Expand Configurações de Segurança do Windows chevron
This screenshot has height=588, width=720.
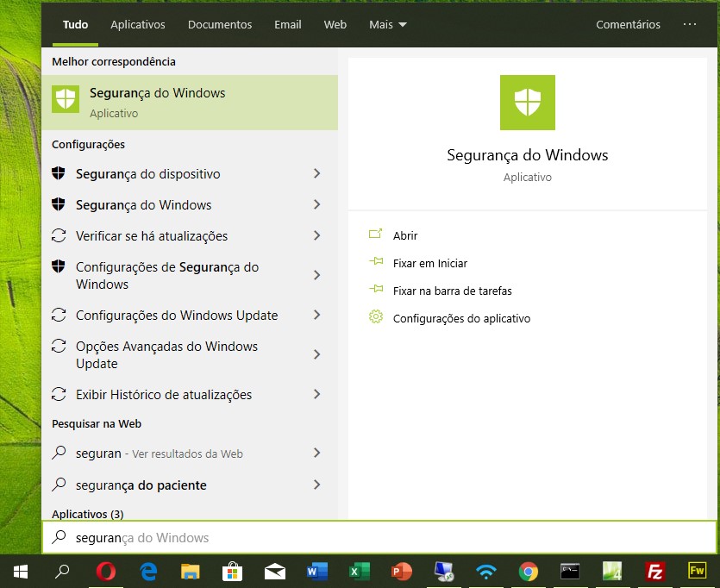316,275
